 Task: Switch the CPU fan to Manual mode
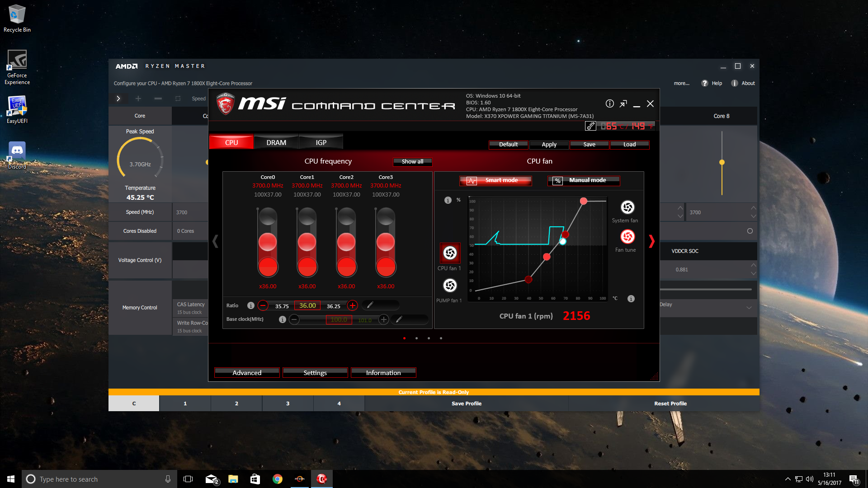(x=584, y=180)
